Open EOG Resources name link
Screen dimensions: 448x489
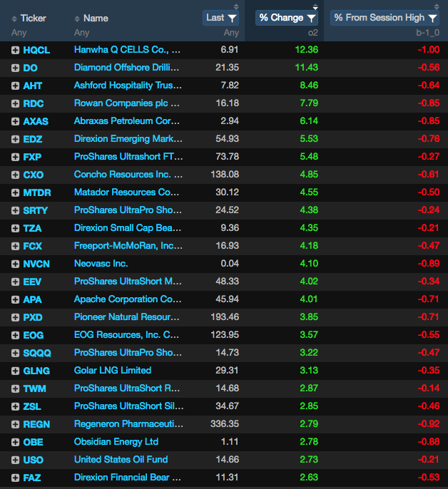tap(126, 334)
